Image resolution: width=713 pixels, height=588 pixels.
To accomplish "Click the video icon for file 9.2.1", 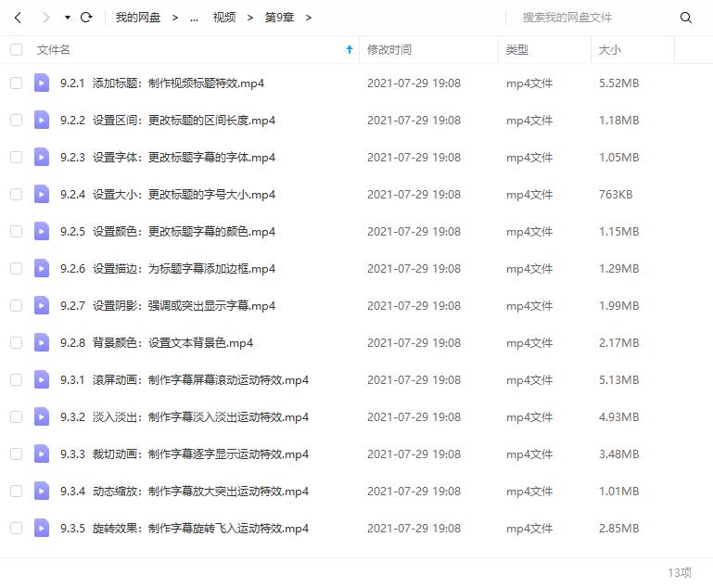I will tap(42, 83).
